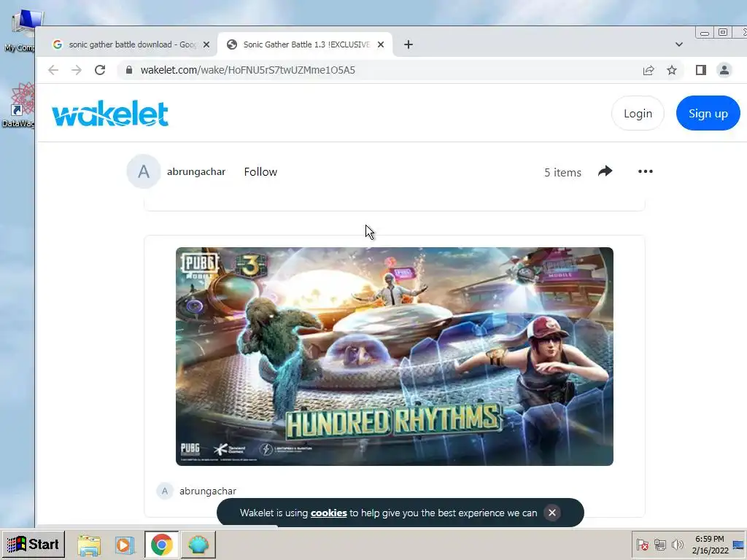Close the Sonic Gather Battle tab
Screen dimensions: 747x560
381,44
